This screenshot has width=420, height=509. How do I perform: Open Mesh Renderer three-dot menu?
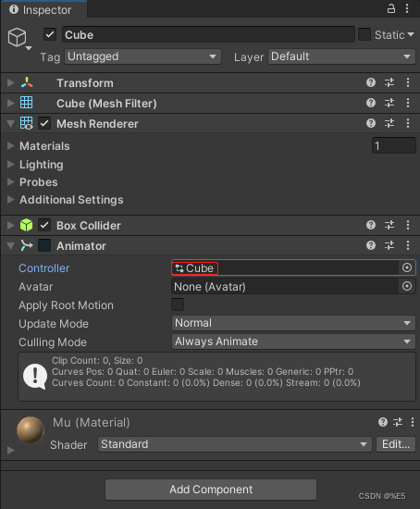click(x=408, y=123)
